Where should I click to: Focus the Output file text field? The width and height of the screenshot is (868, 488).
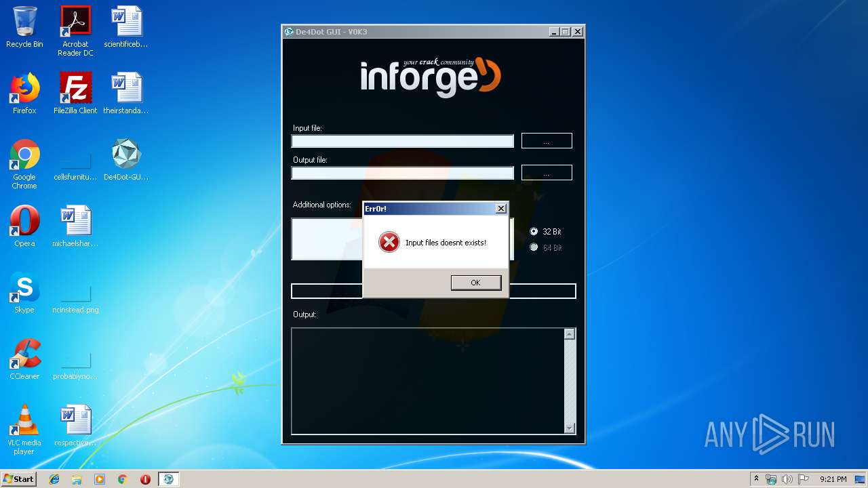(403, 173)
